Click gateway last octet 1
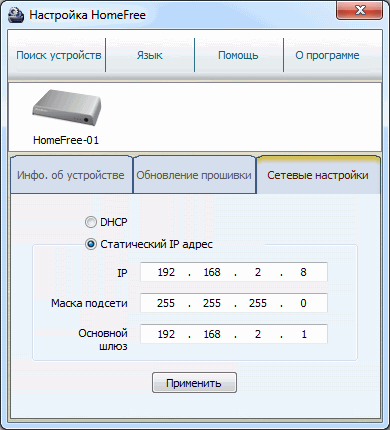Viewport: 390px width, 430px height. [x=303, y=334]
